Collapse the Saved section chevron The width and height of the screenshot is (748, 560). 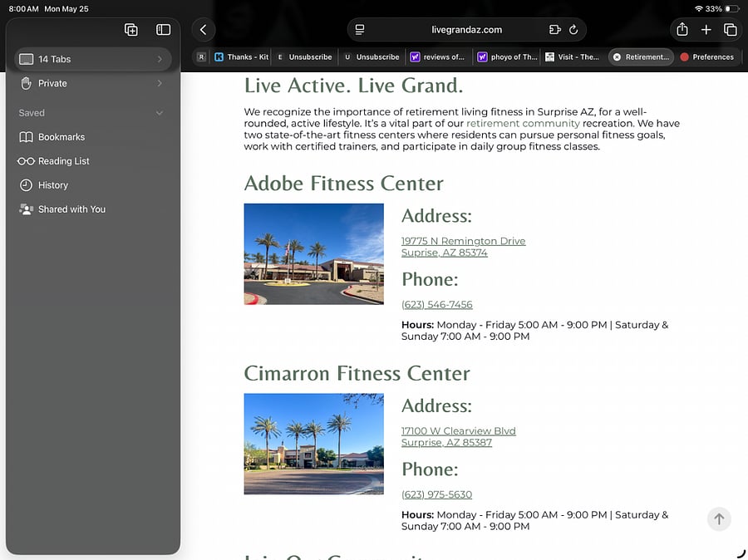pos(160,113)
